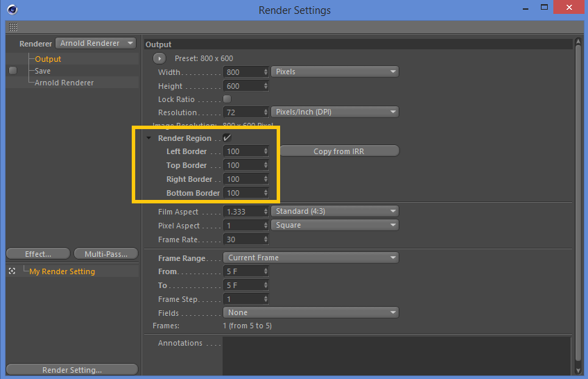Click the Height stepper arrows

[266, 86]
